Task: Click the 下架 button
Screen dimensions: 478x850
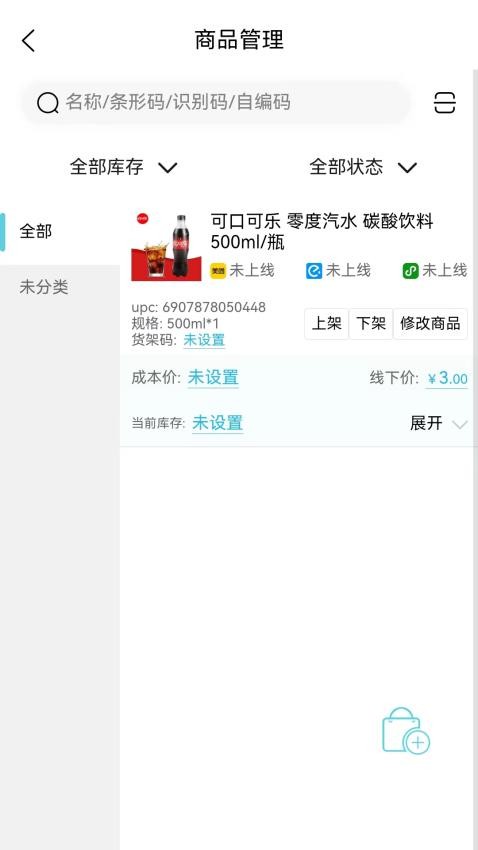Action: coord(371,324)
